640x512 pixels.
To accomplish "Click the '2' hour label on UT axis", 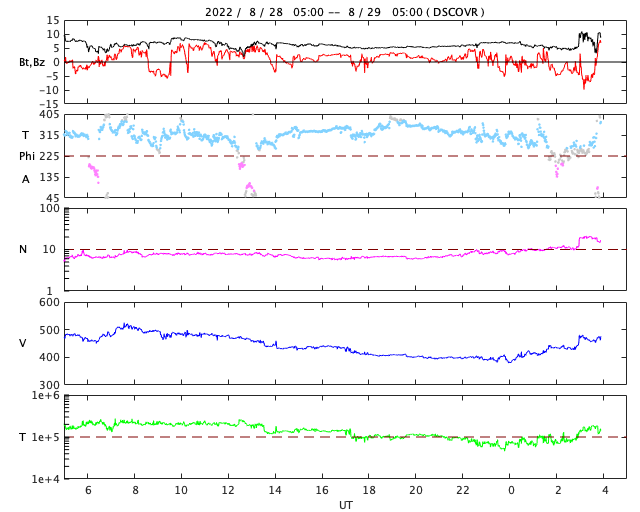I will tap(558, 490).
